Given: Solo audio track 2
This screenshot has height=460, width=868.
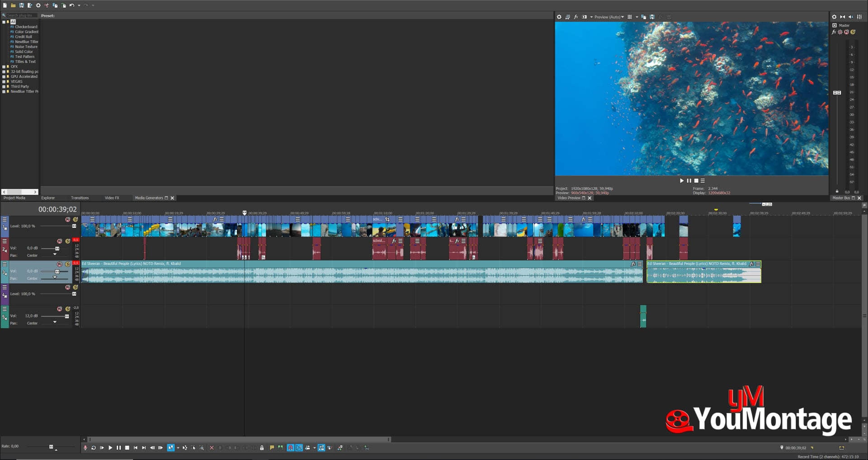Looking at the screenshot, I should (68, 241).
